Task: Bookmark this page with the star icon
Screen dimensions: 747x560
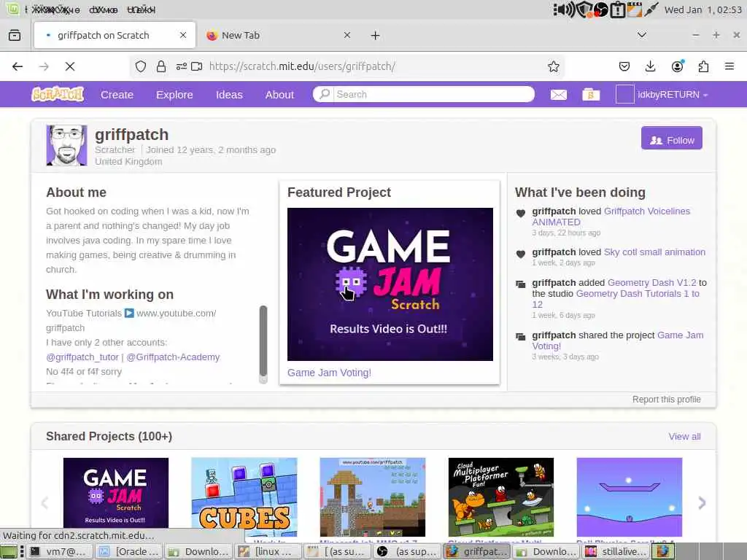Action: (x=553, y=66)
